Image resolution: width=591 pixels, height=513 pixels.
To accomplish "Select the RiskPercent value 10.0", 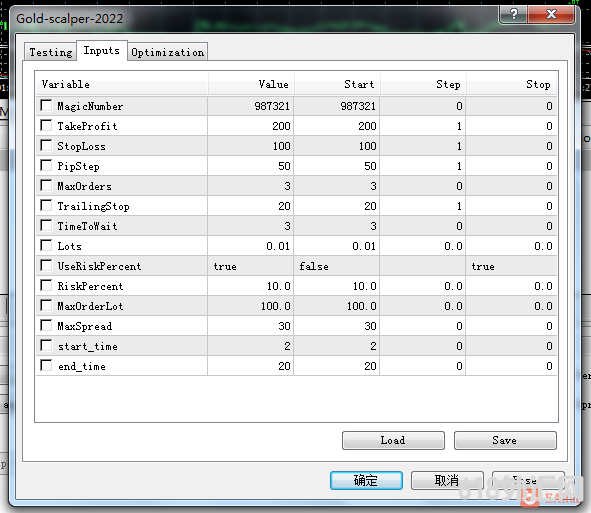I will [251, 286].
